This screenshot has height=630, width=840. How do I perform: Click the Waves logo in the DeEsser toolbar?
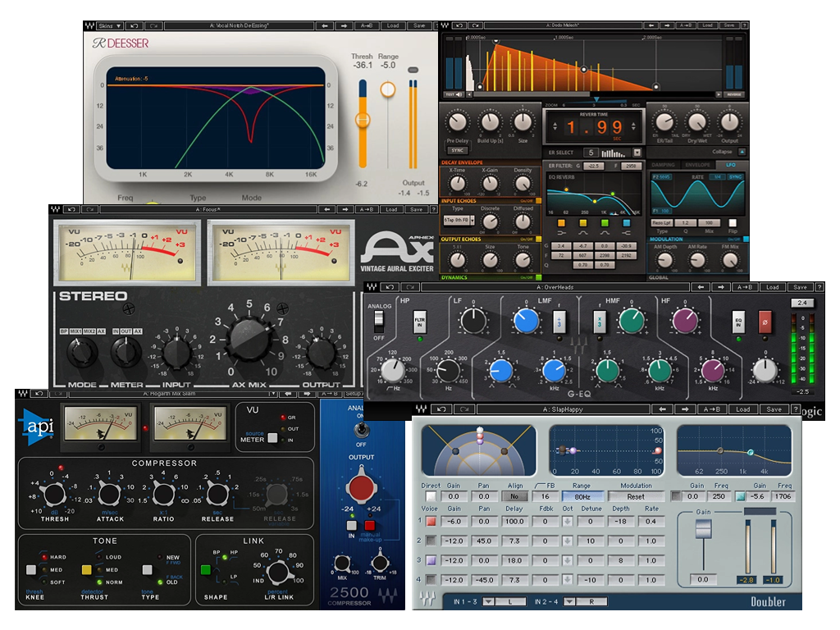point(89,25)
